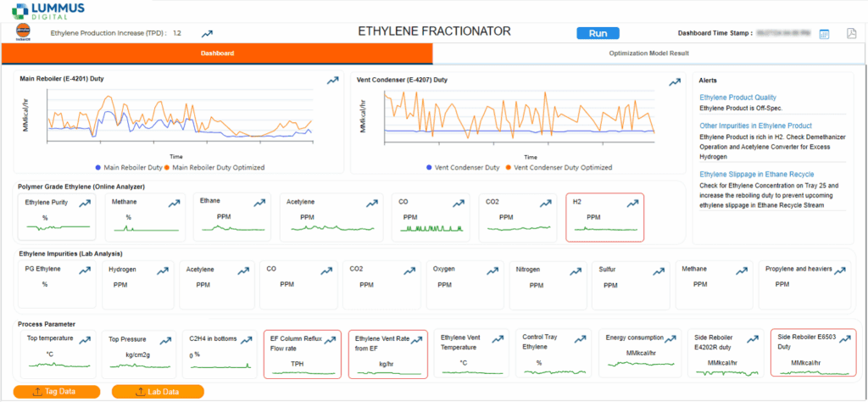This screenshot has width=868, height=402.
Task: Toggle Main Reboiler Duty Optimized legend swatch
Action: click(169, 168)
